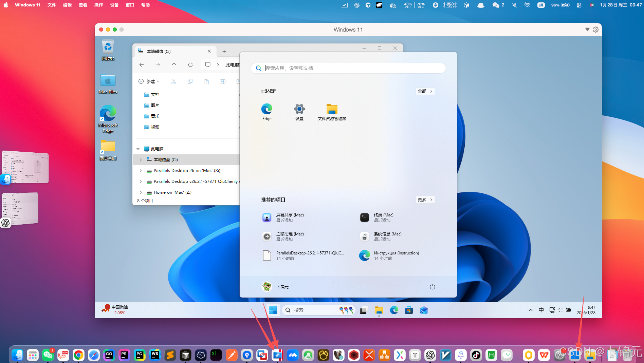Expand Parallels Desktop 26 on 'Mac' (X:) node

point(141,171)
